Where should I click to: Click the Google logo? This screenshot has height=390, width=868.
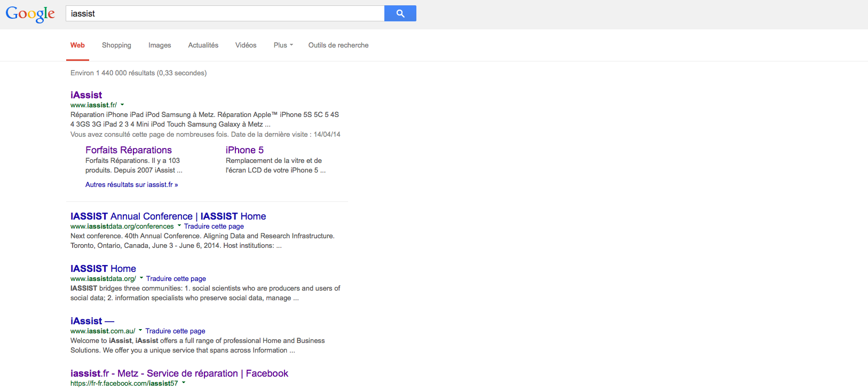pos(30,14)
